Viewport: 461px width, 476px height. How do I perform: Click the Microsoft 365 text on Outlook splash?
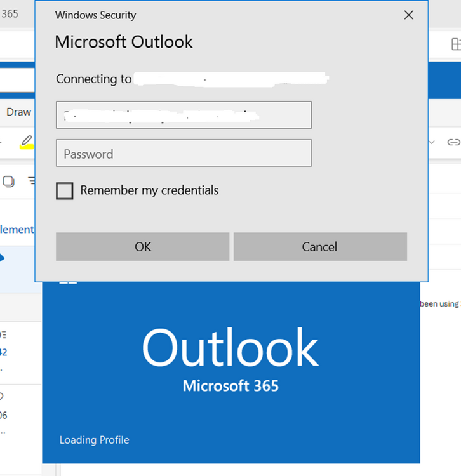(x=230, y=386)
